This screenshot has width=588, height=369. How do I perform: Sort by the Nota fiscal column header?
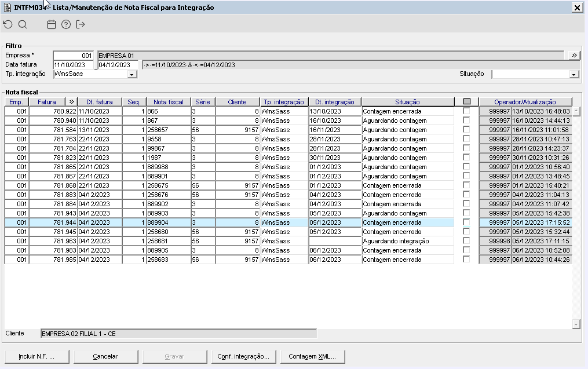tap(169, 102)
